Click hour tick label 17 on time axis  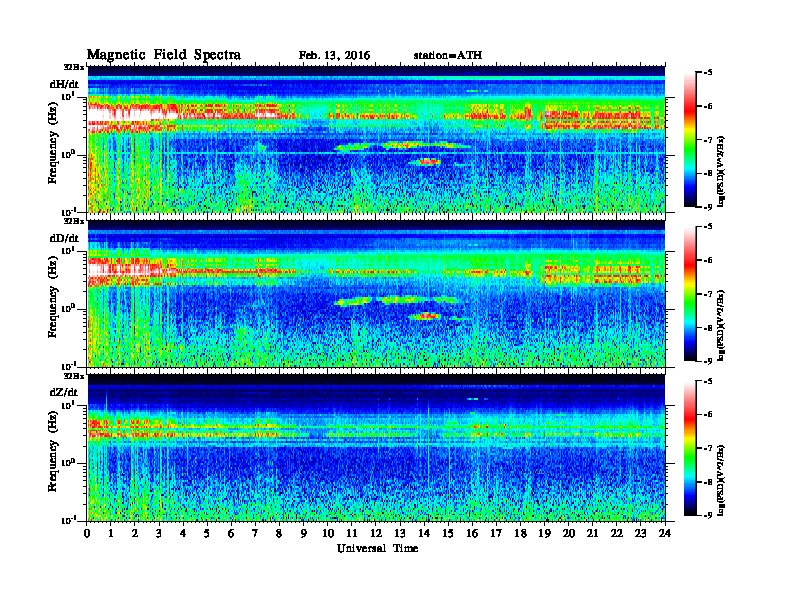[496, 534]
